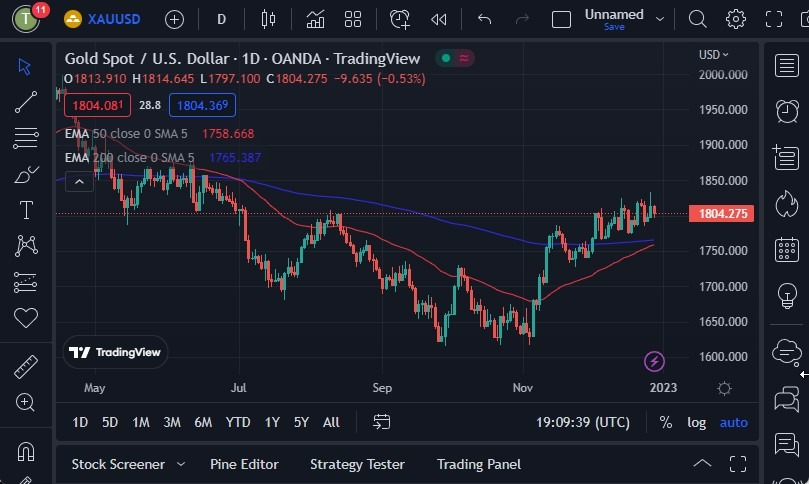Start bar replay mode

439,20
